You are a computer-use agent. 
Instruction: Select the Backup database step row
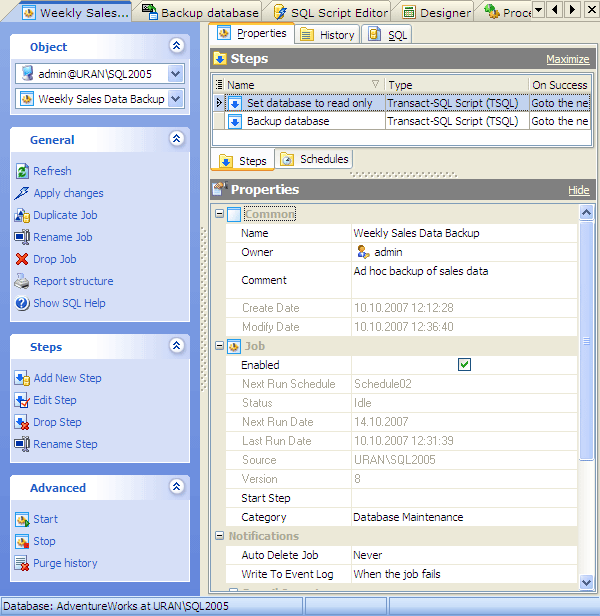pyautogui.click(x=288, y=121)
